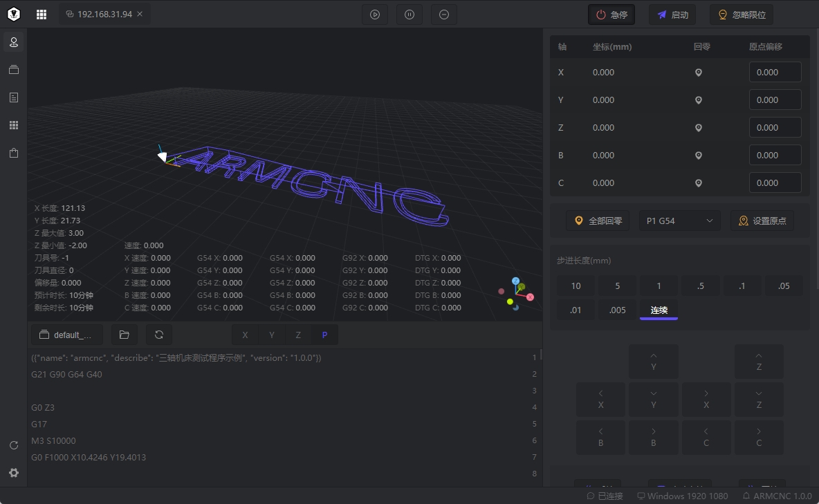Image resolution: width=819 pixels, height=504 pixels.
Task: Home the C axis pin icon
Action: pos(699,183)
